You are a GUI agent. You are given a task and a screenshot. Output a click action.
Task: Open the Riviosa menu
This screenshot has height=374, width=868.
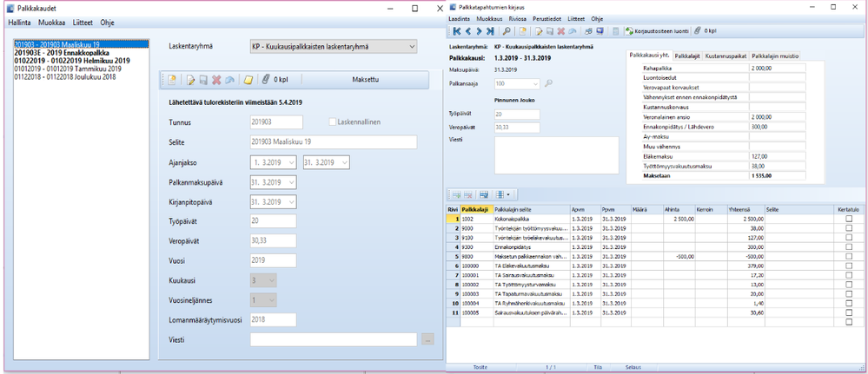(518, 18)
